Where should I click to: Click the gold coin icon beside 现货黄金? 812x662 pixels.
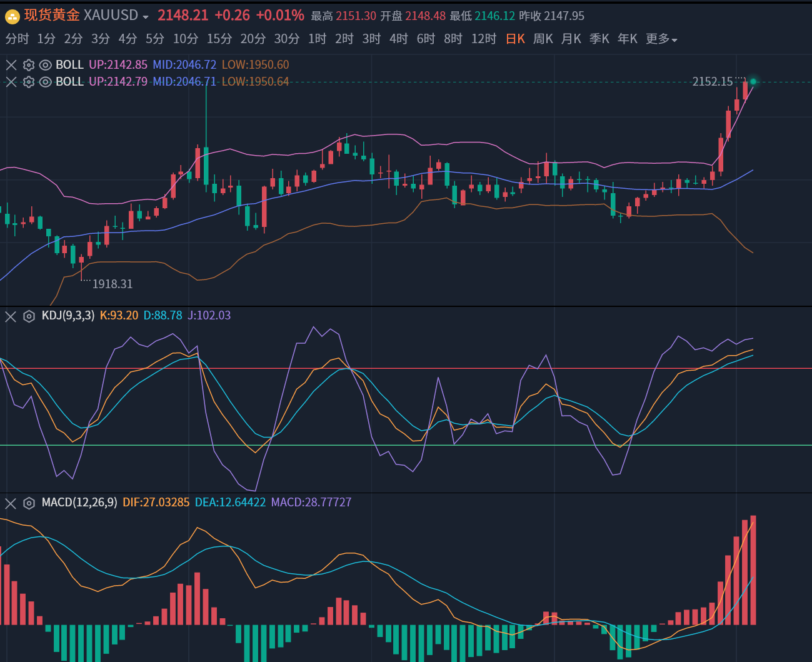tap(13, 16)
